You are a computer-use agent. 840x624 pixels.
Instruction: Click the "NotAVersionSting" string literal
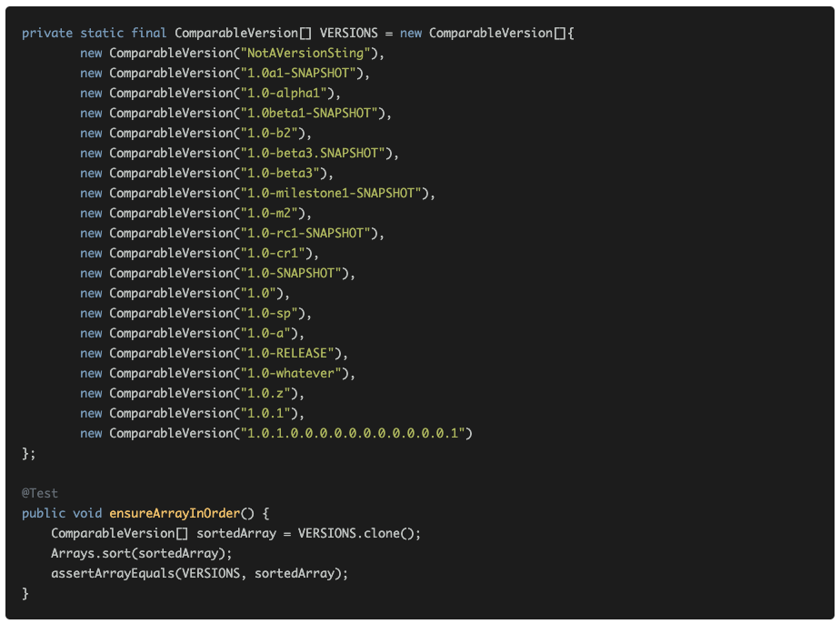(305, 53)
